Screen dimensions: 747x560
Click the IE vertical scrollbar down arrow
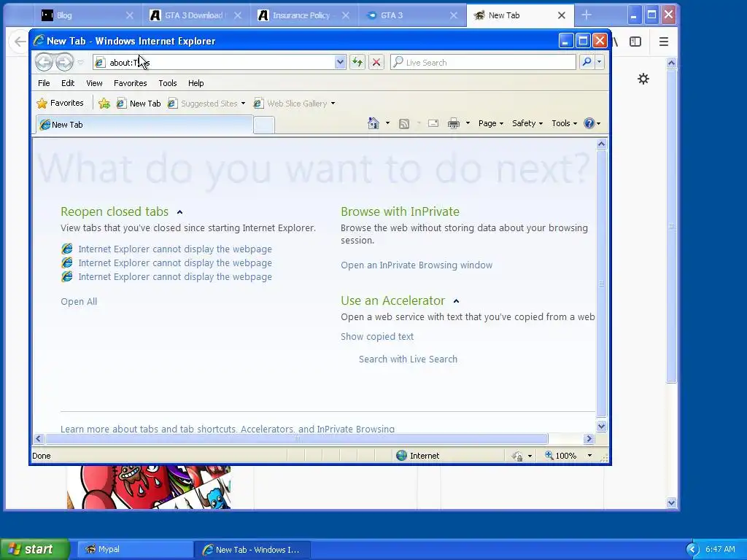601,426
